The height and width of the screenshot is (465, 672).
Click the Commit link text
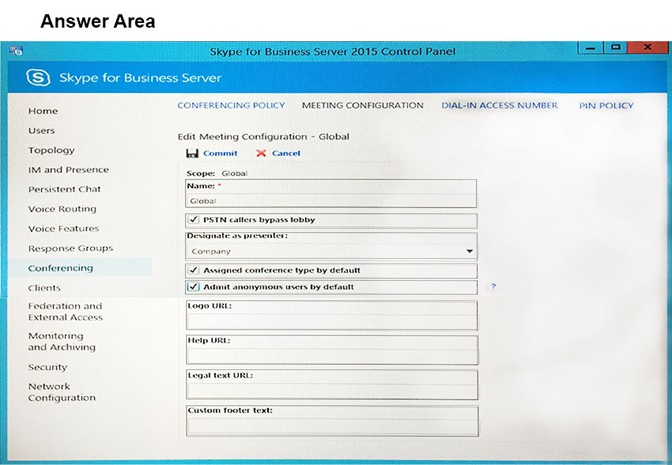220,153
